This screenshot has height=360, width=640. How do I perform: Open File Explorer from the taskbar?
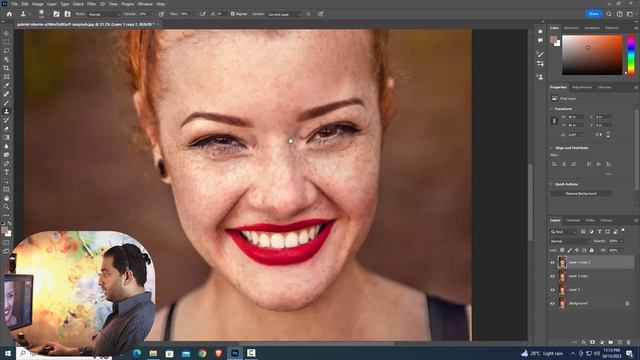coord(153,353)
